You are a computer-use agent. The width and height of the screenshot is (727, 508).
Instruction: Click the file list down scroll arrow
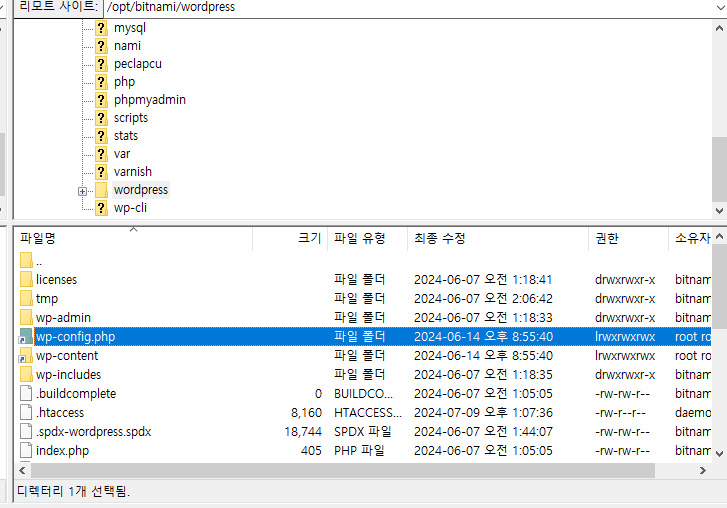[x=719, y=453]
